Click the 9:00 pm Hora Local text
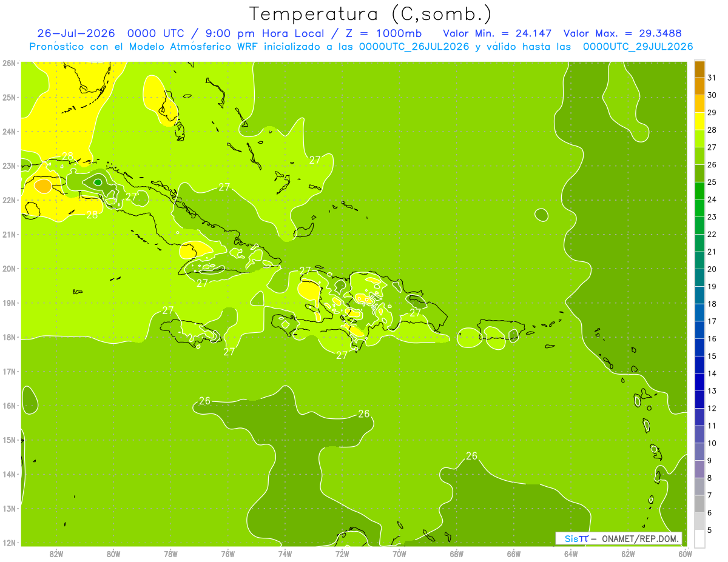This screenshot has width=728, height=562. point(265,33)
